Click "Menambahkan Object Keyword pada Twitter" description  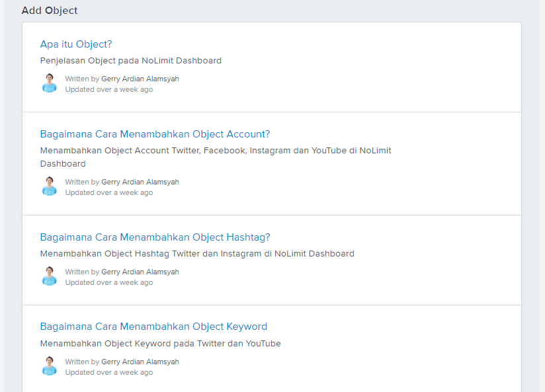click(x=160, y=344)
